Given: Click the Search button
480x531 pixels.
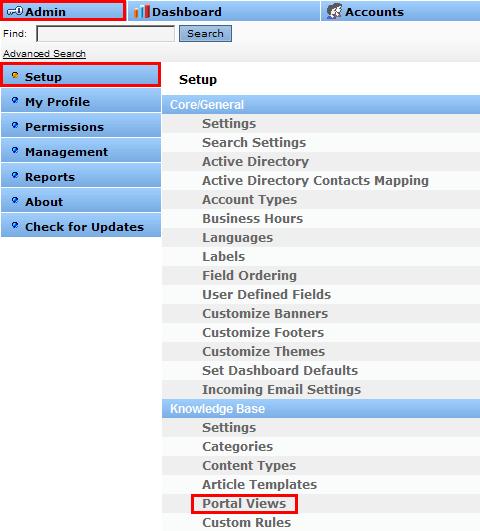Looking at the screenshot, I should pyautogui.click(x=205, y=34).
